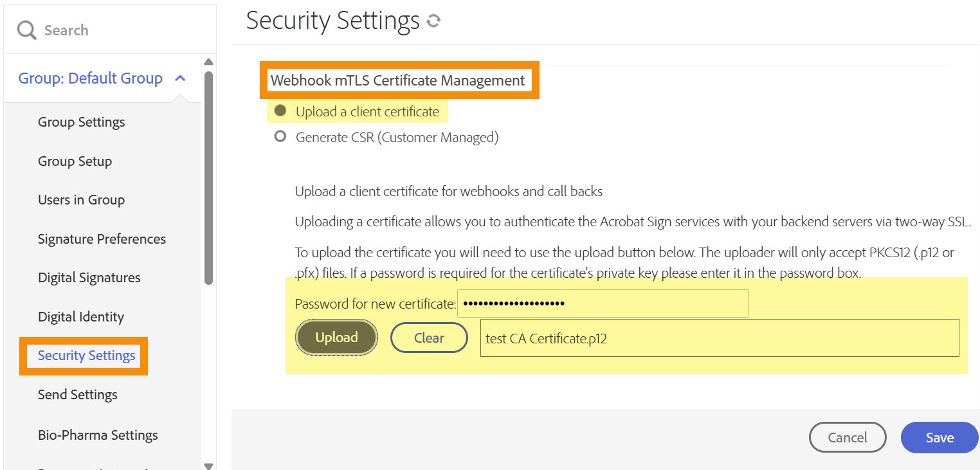Select Generate CSR (Customer Managed)
Image resolution: width=980 pixels, height=470 pixels.
[x=280, y=136]
